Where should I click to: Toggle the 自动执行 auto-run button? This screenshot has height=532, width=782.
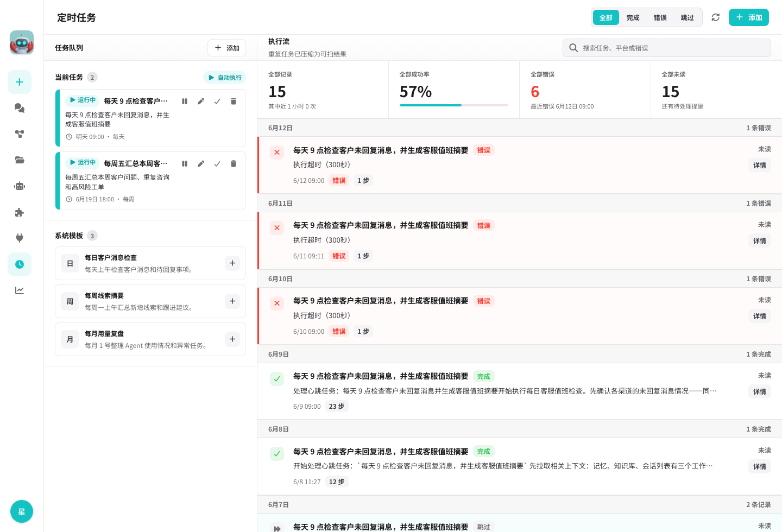[x=225, y=78]
